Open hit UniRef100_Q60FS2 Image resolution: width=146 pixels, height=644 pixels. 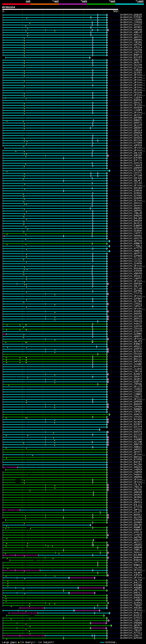(x=131, y=254)
